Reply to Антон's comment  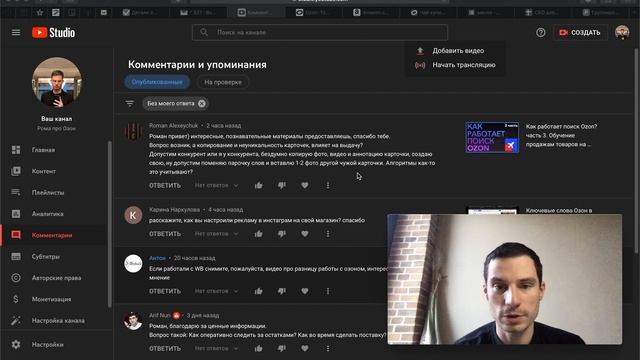pos(165,291)
